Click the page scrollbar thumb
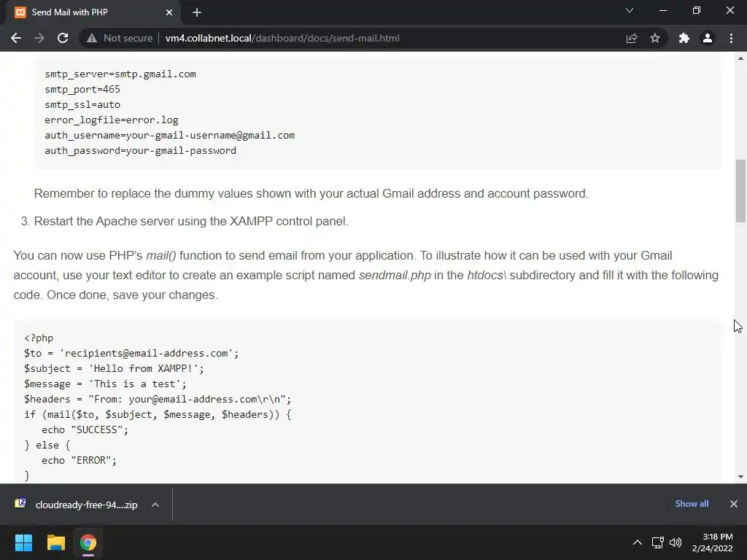 pos(740,190)
